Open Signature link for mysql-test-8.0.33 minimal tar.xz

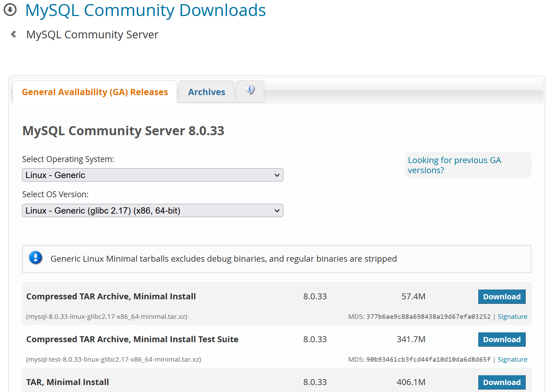(x=512, y=359)
